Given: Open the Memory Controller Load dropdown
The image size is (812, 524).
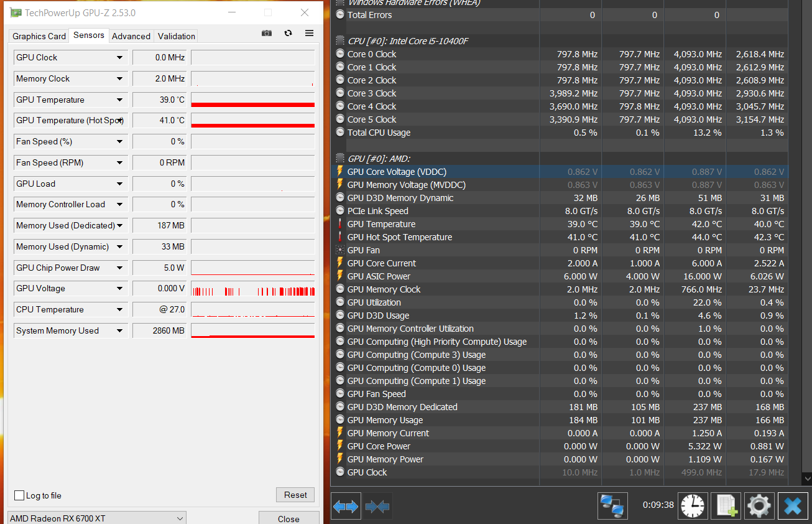Looking at the screenshot, I should point(119,205).
